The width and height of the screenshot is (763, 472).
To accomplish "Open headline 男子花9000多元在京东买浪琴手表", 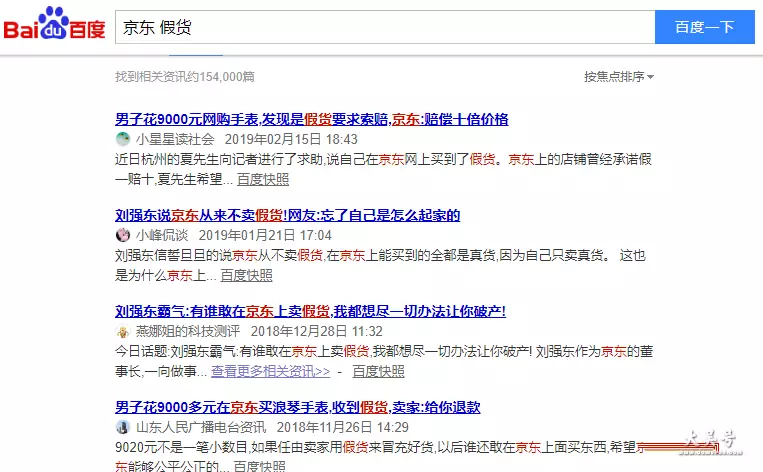I will point(298,407).
